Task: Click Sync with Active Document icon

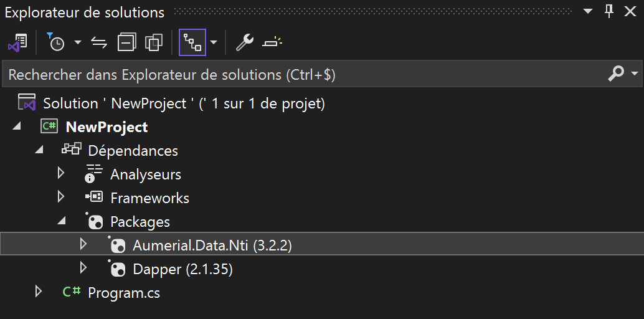Action: tap(99, 42)
